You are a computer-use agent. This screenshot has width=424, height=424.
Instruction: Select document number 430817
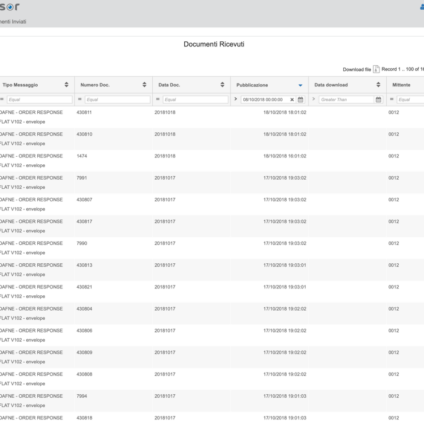[x=84, y=221]
